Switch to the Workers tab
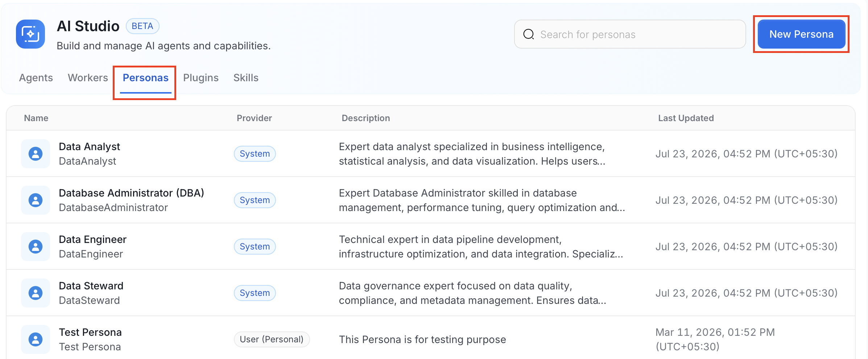 pyautogui.click(x=88, y=78)
